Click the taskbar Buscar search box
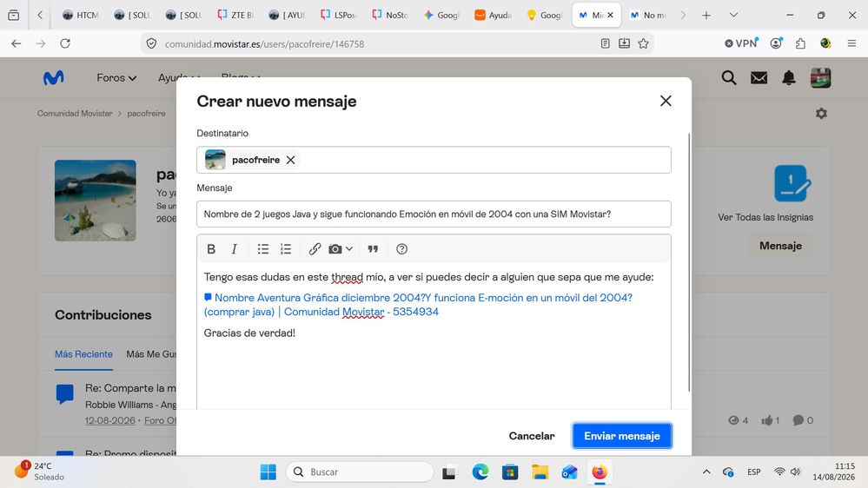 (360, 472)
